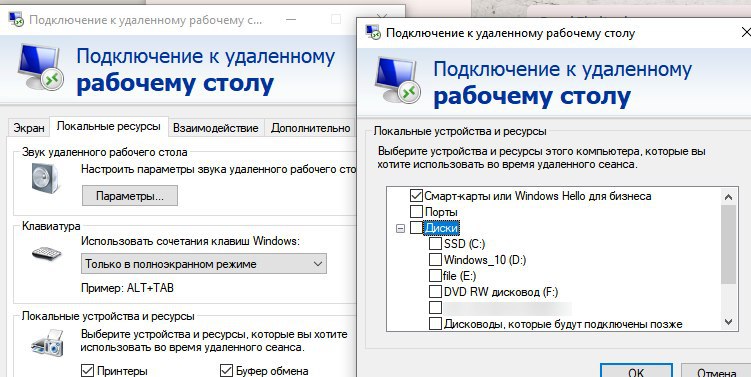The height and width of the screenshot is (377, 751).
Task: Check the Windows_10 (D:) drive checkbox
Action: (435, 259)
